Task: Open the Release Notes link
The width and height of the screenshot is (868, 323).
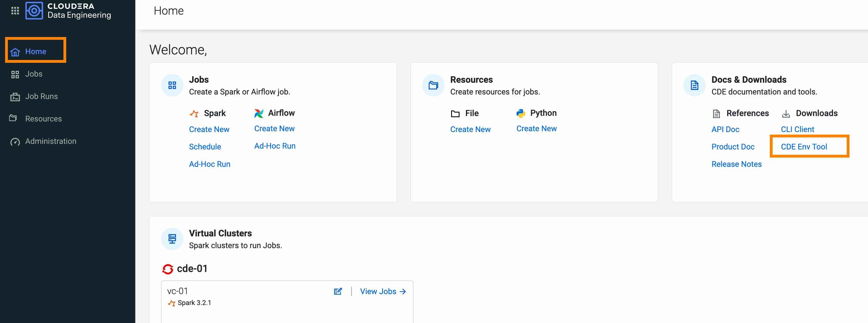Action: coord(736,164)
